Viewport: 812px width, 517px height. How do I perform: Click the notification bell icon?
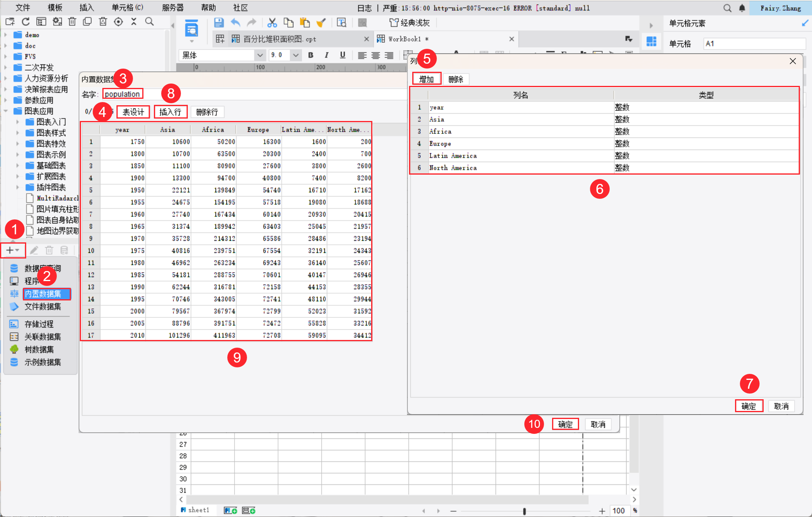point(742,8)
